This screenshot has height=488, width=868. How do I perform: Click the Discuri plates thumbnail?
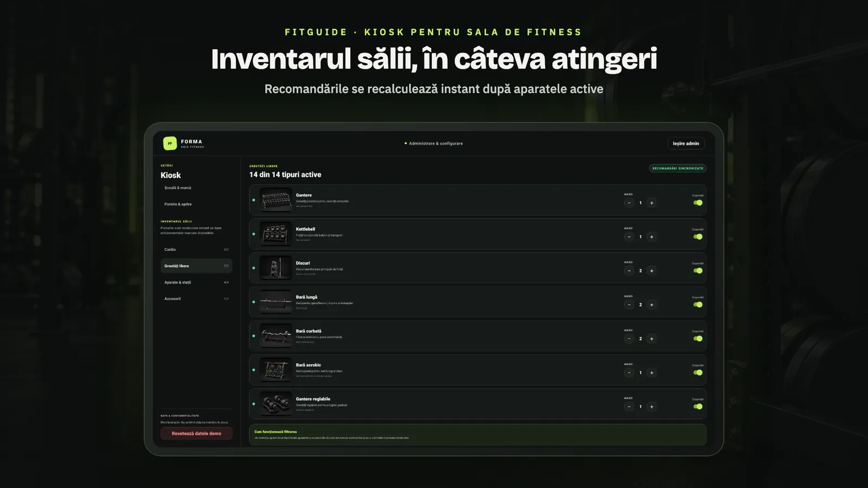click(276, 268)
